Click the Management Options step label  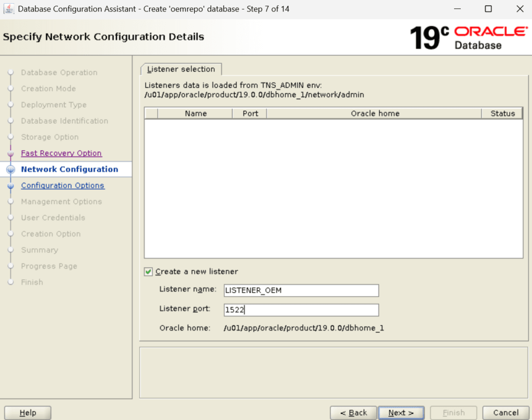[61, 202]
